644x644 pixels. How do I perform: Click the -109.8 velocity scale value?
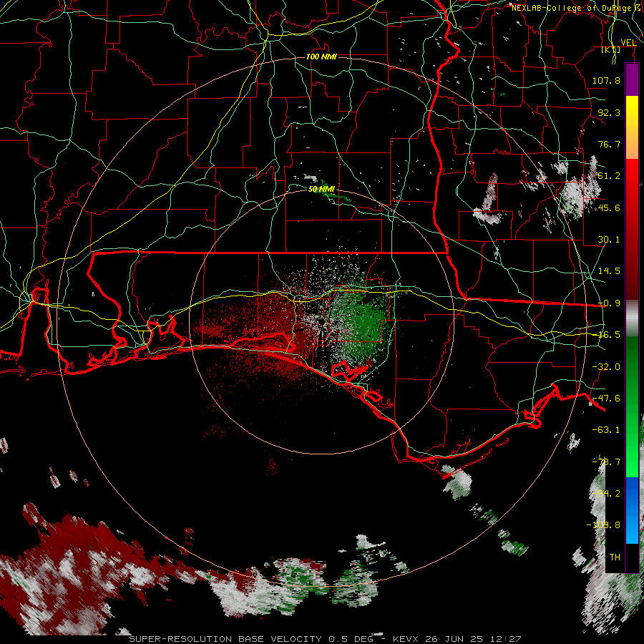603,525
